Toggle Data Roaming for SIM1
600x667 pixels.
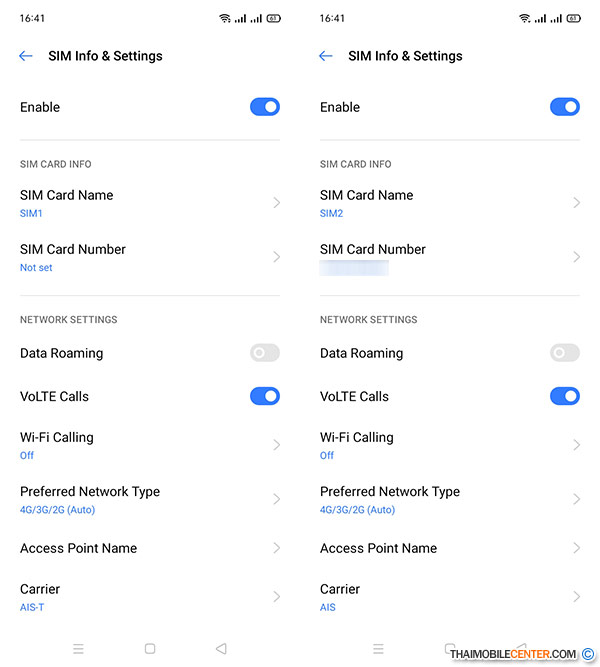pyautogui.click(x=265, y=353)
